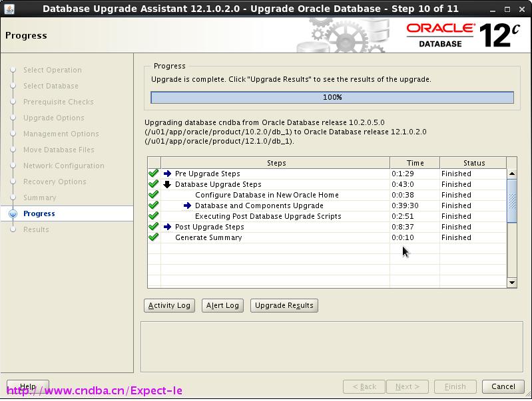
Task: Click the Time column header
Action: click(x=415, y=163)
